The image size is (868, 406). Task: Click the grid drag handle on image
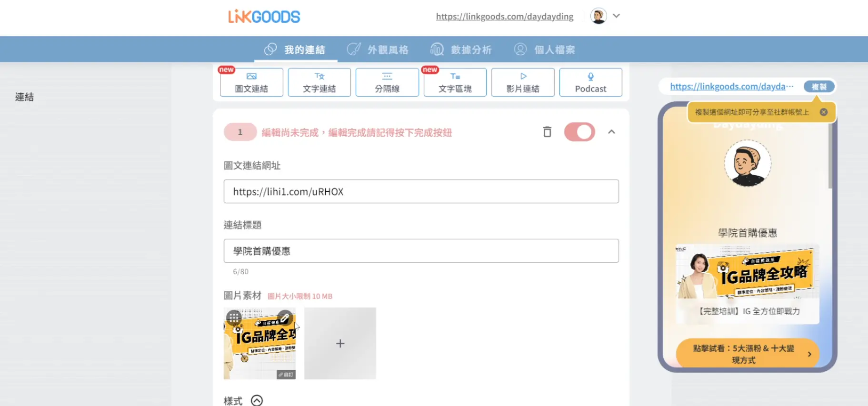[234, 317]
